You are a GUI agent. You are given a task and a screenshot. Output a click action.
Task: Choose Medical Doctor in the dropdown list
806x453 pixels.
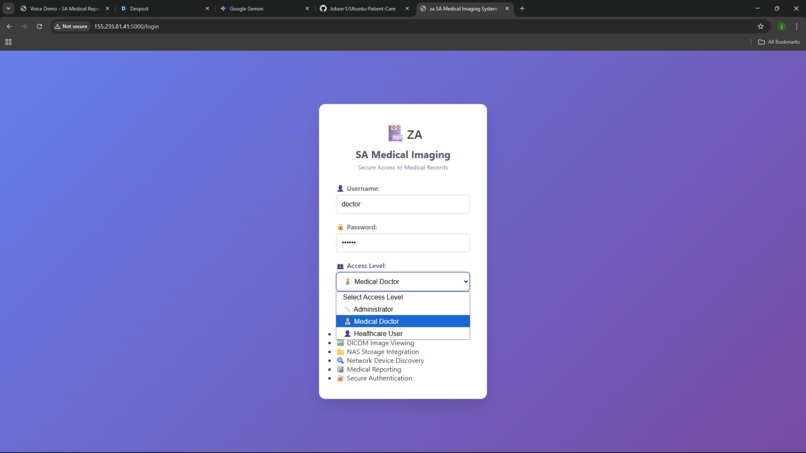402,321
